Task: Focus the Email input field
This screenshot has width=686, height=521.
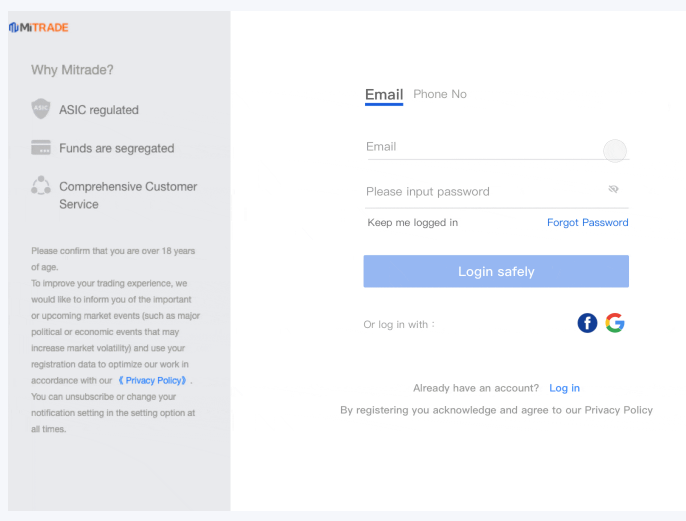Action: pyautogui.click(x=480, y=147)
